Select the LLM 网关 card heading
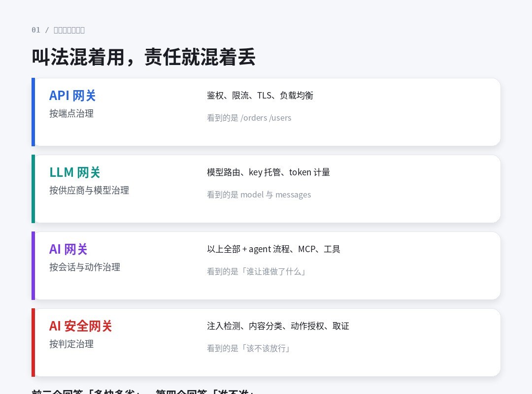The height and width of the screenshot is (394, 532). click(x=75, y=172)
